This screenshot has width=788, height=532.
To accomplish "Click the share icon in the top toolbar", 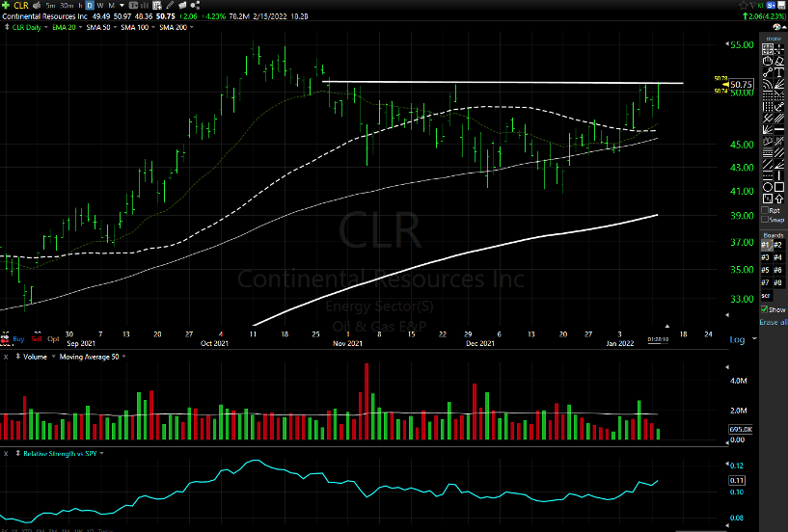I will click(x=196, y=6).
